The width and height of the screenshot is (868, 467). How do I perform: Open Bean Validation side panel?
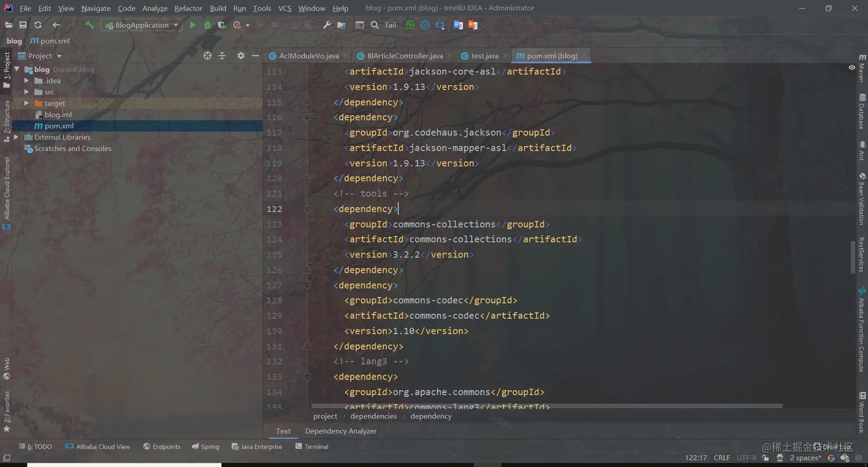pos(862,198)
